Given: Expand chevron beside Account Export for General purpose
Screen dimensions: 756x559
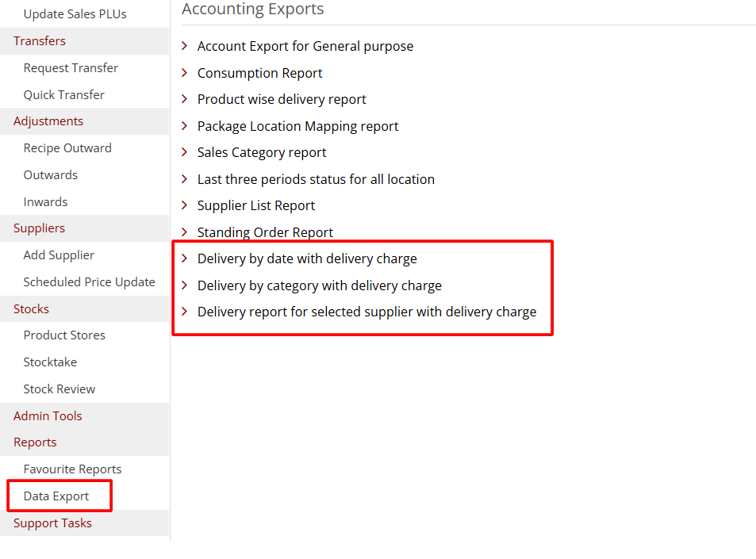Looking at the screenshot, I should tap(185, 46).
